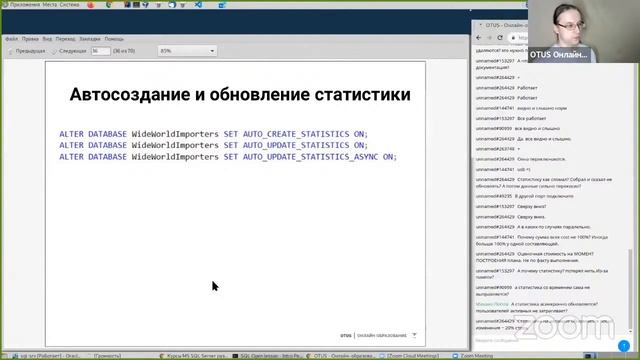Open the Закладки menu

click(90, 39)
